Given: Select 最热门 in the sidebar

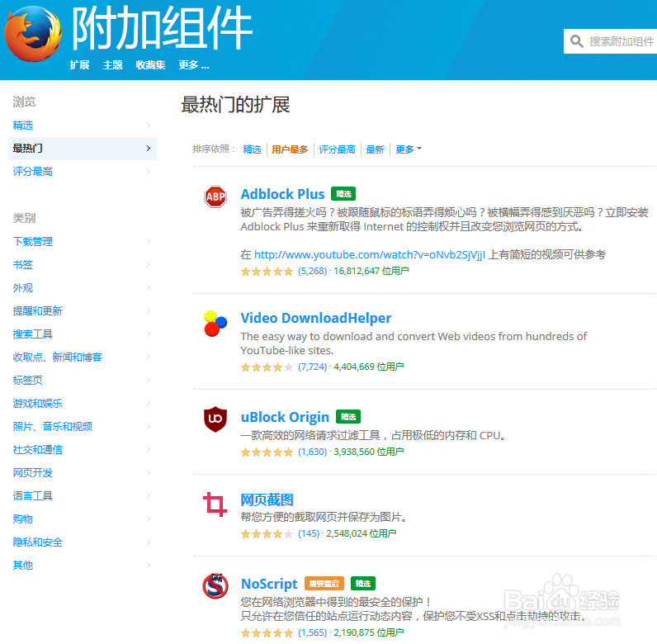Looking at the screenshot, I should click(83, 148).
